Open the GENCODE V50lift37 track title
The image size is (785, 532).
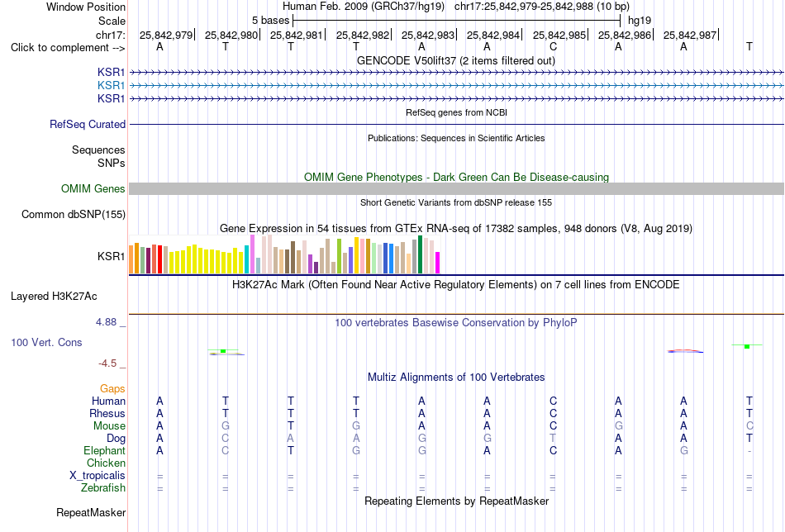455,60
